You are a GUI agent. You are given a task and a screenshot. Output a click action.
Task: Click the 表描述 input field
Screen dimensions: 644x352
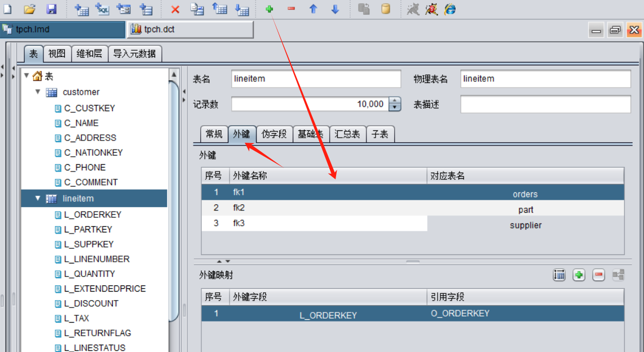[545, 104]
